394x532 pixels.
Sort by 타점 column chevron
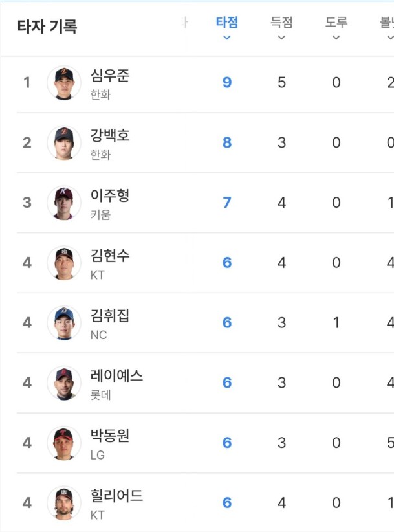[227, 38]
